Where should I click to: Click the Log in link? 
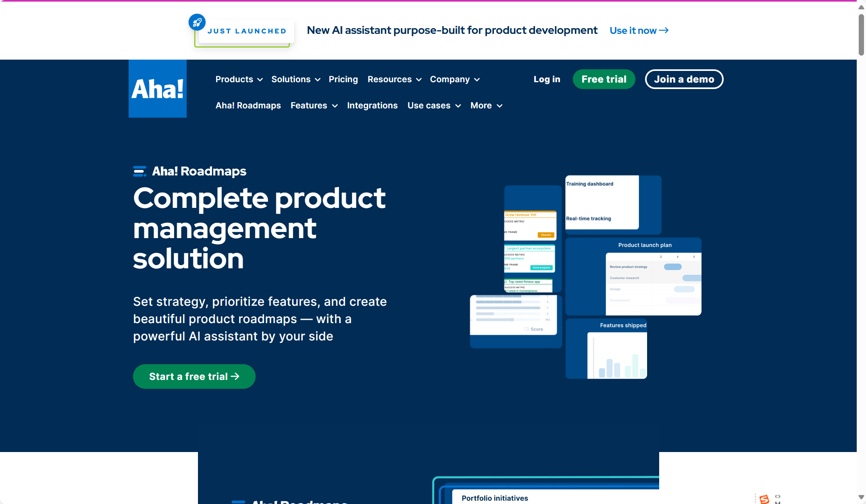pos(547,79)
